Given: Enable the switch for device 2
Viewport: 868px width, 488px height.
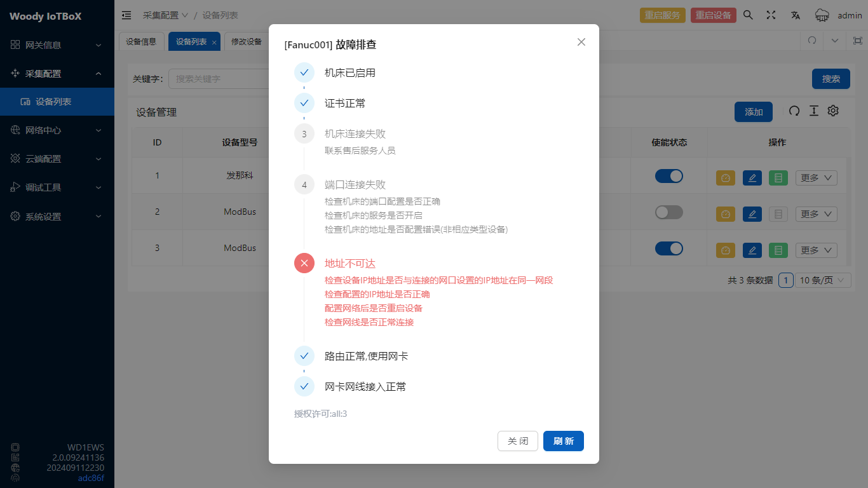Looking at the screenshot, I should click(668, 212).
